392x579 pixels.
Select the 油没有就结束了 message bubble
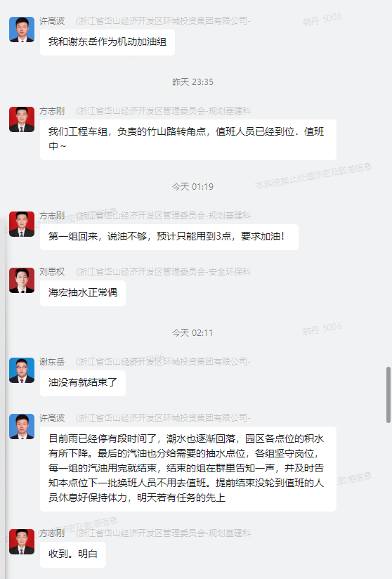(83, 382)
